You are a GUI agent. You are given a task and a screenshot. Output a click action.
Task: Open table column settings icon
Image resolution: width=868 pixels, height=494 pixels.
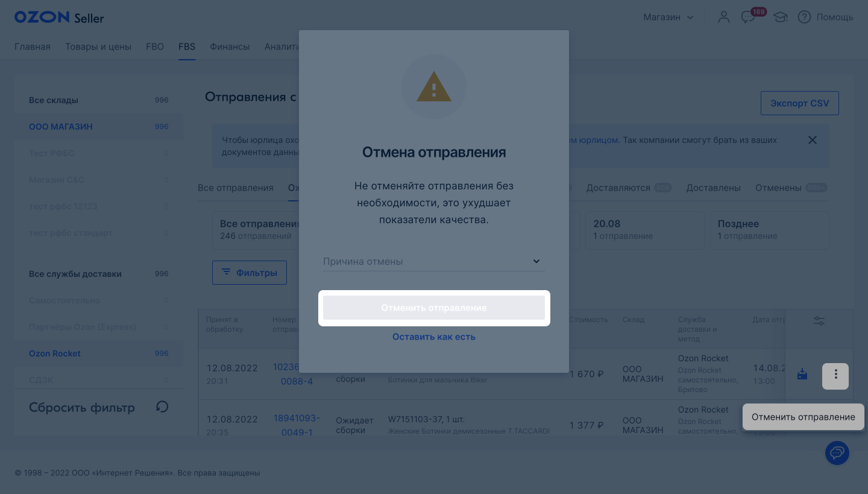pos(819,321)
